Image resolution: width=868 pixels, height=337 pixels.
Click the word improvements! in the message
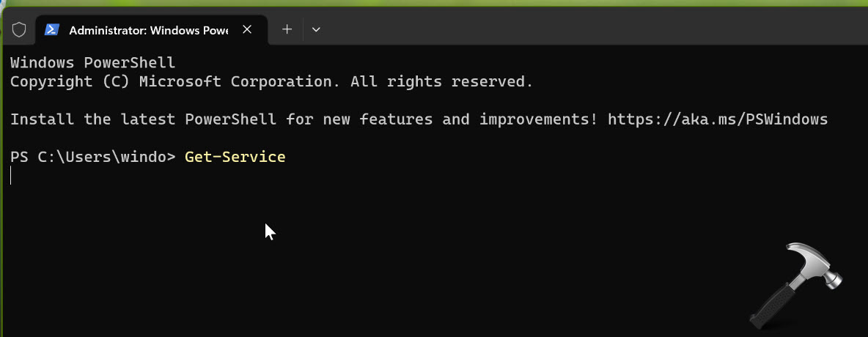pos(538,119)
